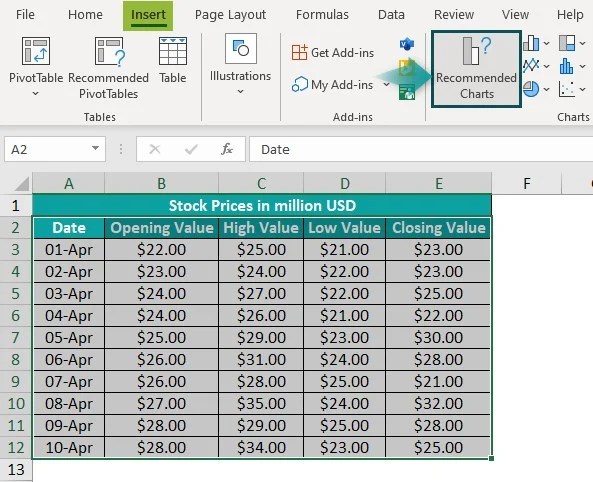593x482 pixels.
Task: Open My Add-ins
Action: tap(333, 85)
